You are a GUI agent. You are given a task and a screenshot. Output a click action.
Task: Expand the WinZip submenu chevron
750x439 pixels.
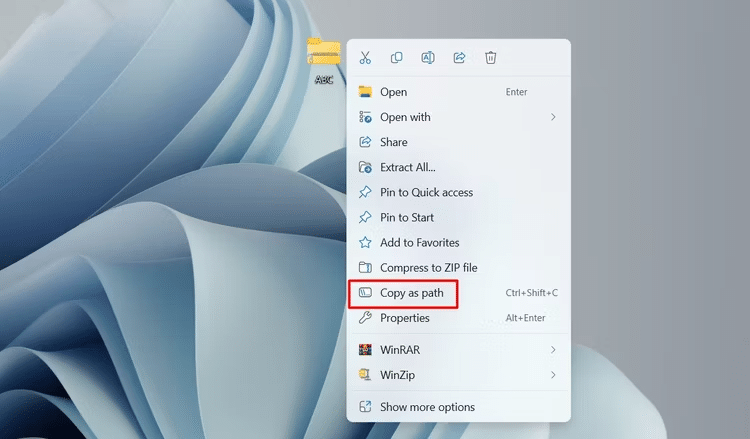(553, 375)
